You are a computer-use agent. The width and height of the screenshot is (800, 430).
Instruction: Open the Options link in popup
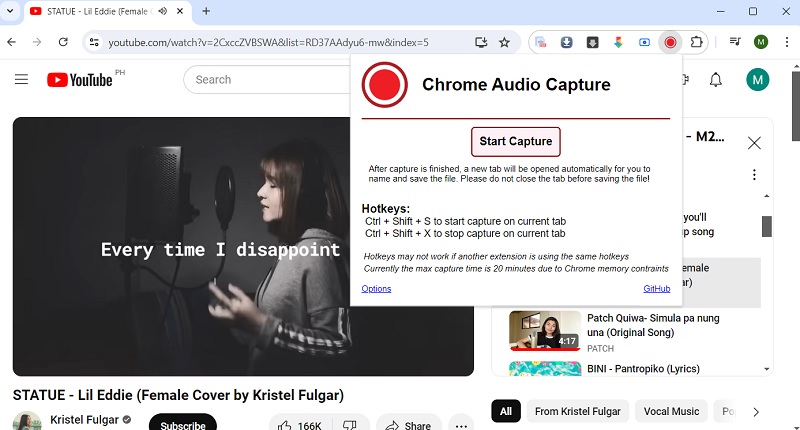pos(376,289)
